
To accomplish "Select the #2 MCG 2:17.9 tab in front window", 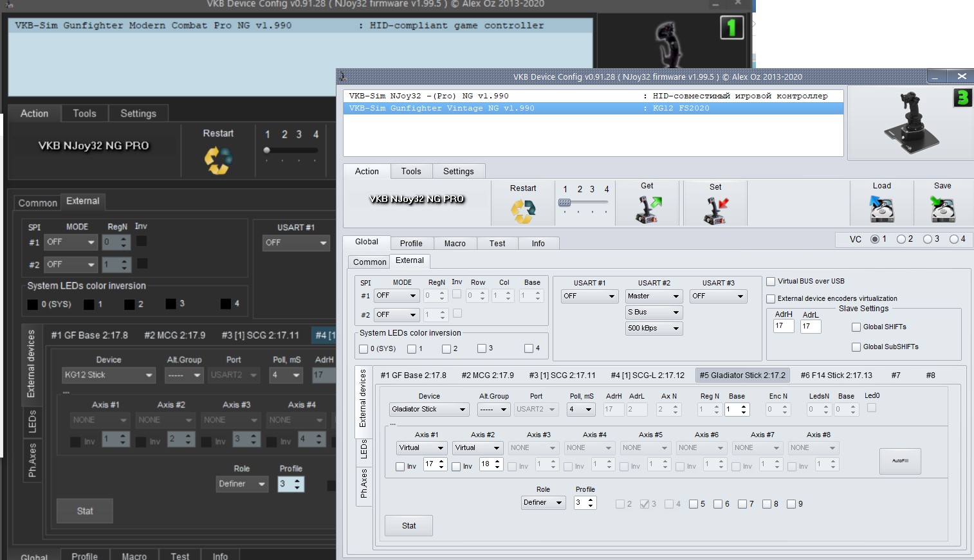I will tap(488, 375).
